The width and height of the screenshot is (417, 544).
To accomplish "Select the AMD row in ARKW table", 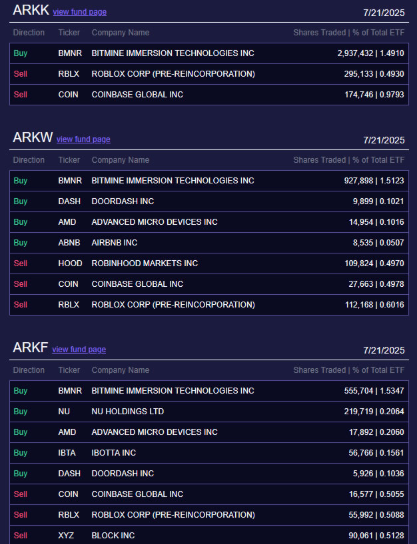I will (x=209, y=222).
